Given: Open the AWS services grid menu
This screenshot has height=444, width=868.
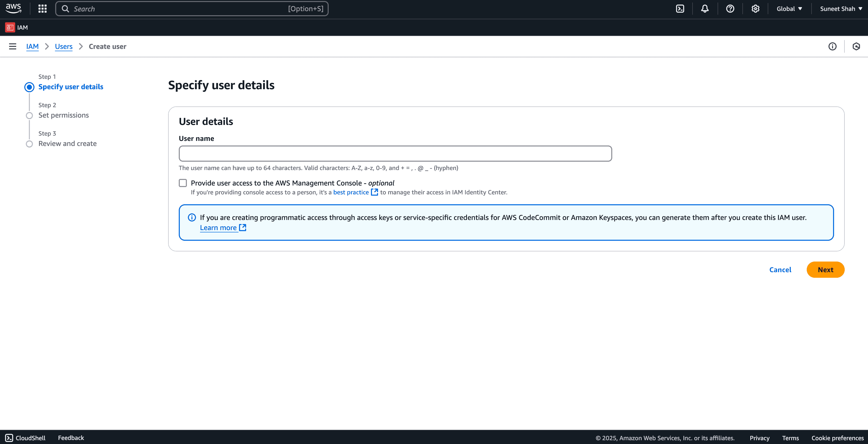Looking at the screenshot, I should 43,9.
